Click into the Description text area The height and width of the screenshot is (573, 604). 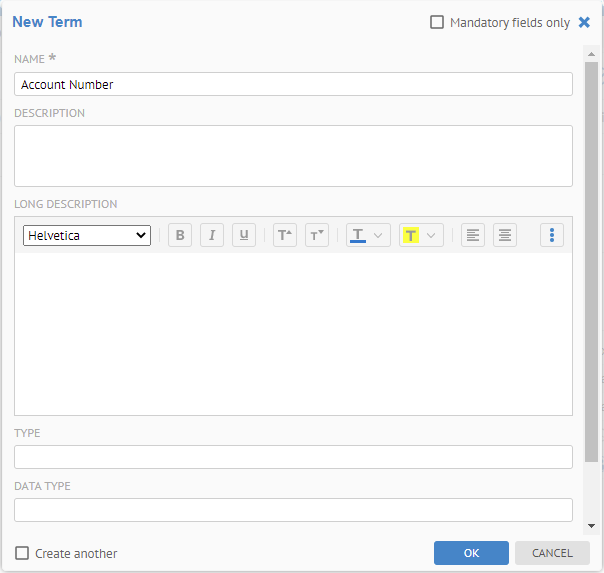(x=293, y=155)
